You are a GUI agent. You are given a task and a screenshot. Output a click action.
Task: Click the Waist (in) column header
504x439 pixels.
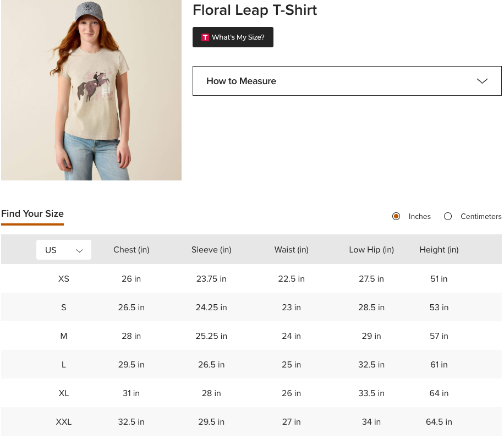click(x=292, y=250)
